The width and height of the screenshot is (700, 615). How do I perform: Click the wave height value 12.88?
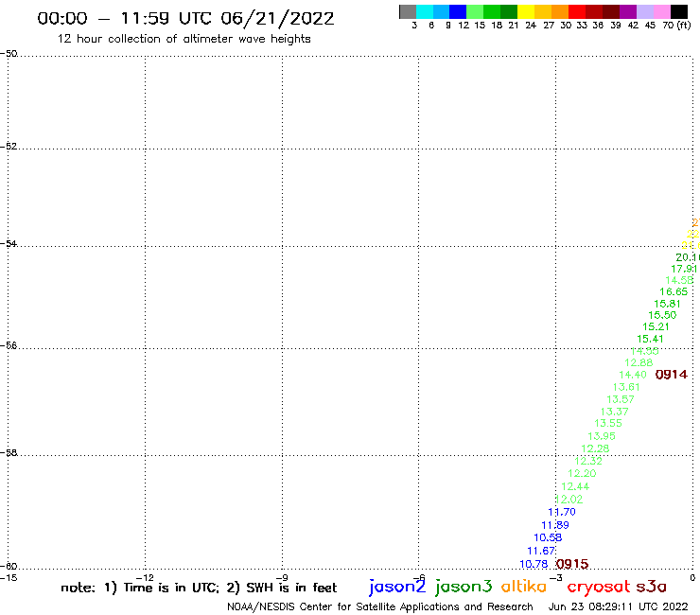(639, 362)
